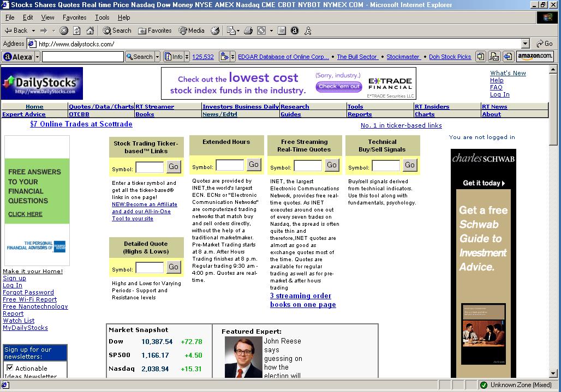Open the Help menu

click(x=124, y=17)
